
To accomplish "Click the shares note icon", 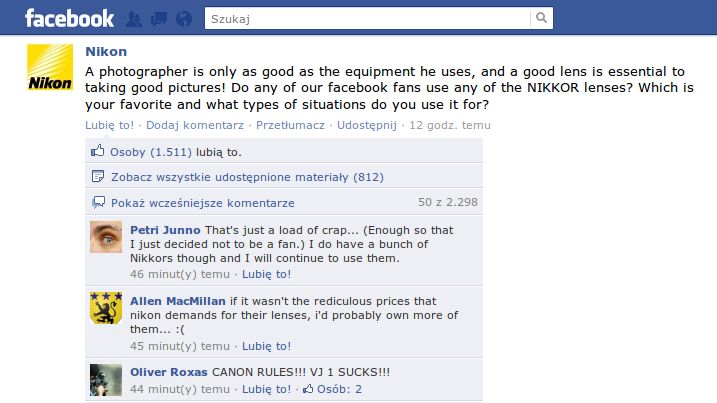I will click(x=98, y=176).
